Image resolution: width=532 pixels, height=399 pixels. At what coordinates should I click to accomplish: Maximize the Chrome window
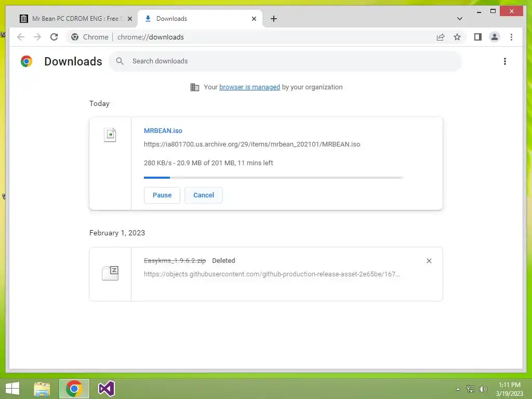pos(493,11)
